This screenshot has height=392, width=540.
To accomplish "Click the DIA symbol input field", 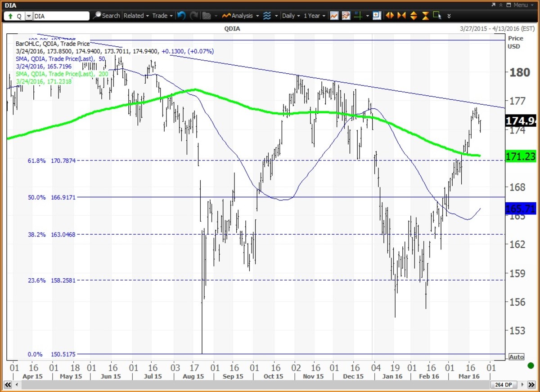I will (61, 16).
